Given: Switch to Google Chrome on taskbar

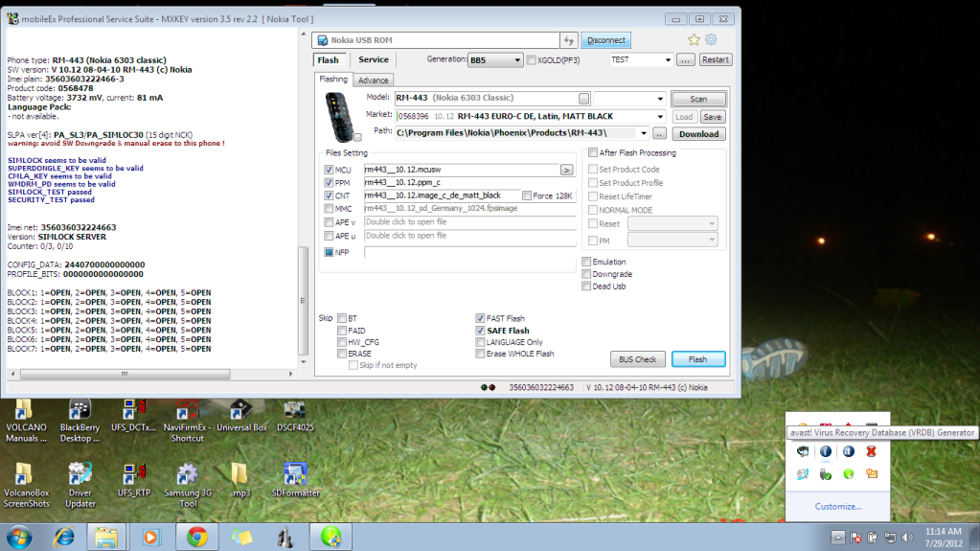Looking at the screenshot, I should [x=197, y=537].
